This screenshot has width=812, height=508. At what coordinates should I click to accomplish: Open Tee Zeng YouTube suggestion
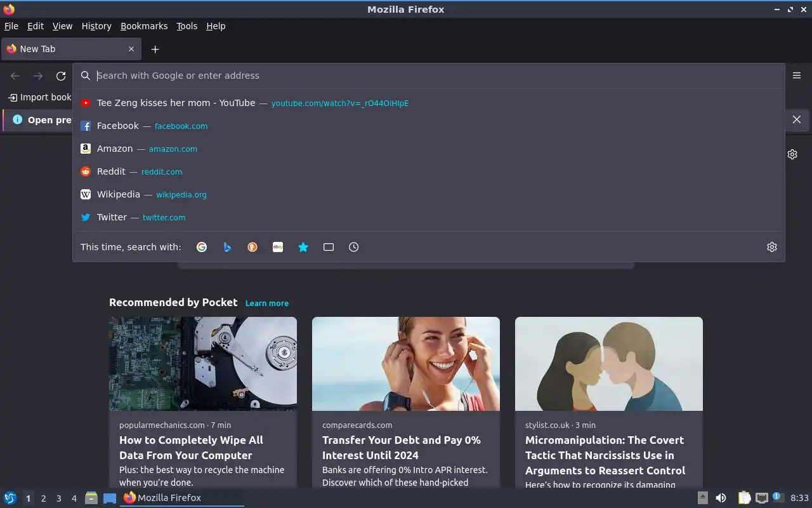pos(429,103)
